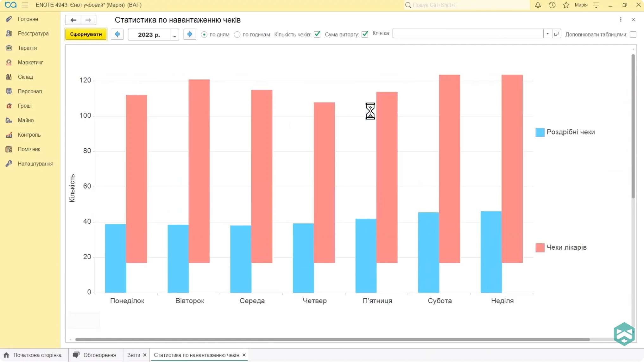Open the Гроші section
The image size is (644, 362).
click(25, 106)
